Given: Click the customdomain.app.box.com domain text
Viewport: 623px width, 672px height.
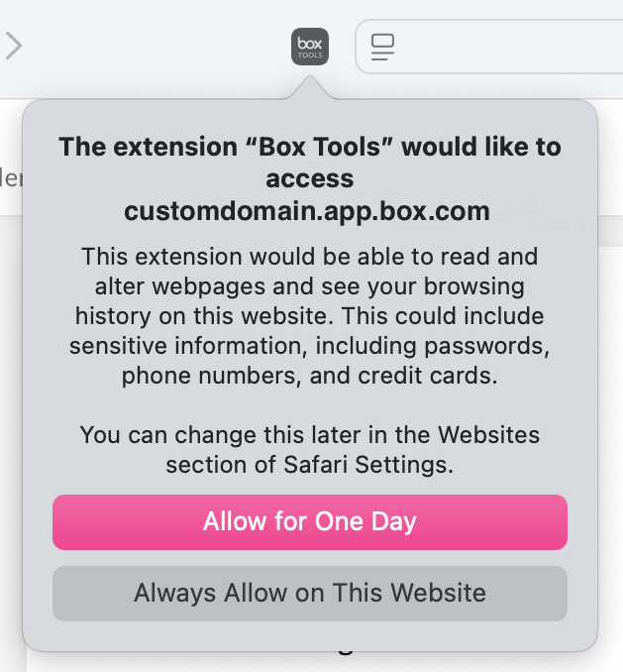Looking at the screenshot, I should (309, 211).
